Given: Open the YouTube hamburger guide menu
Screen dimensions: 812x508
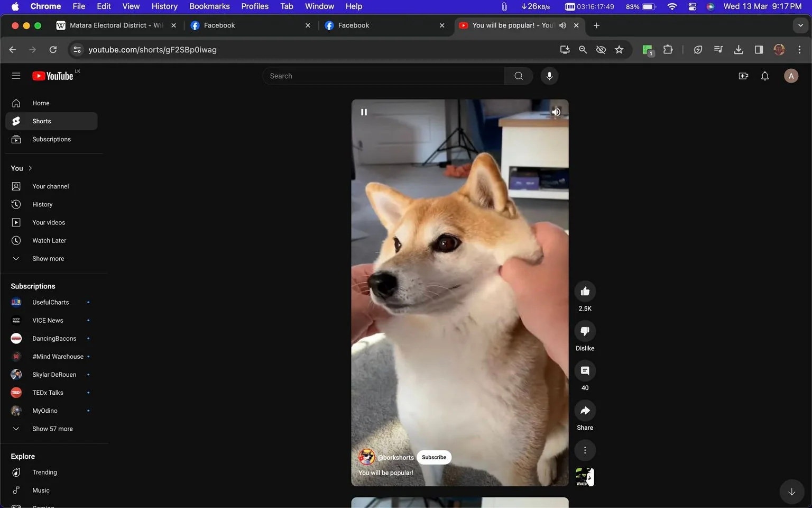Looking at the screenshot, I should pyautogui.click(x=16, y=76).
